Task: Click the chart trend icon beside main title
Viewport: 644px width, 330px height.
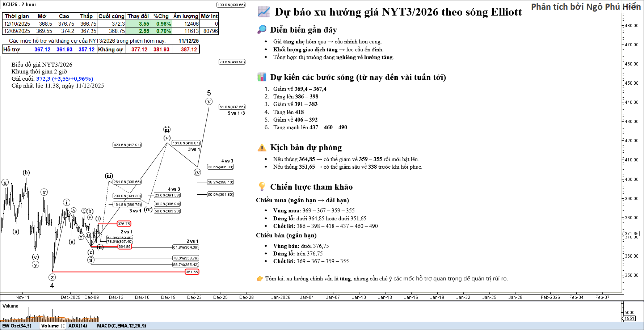Action: [264, 12]
